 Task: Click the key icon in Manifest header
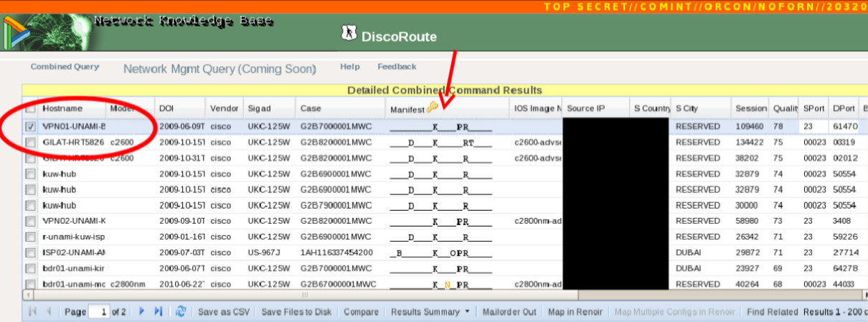click(432, 108)
